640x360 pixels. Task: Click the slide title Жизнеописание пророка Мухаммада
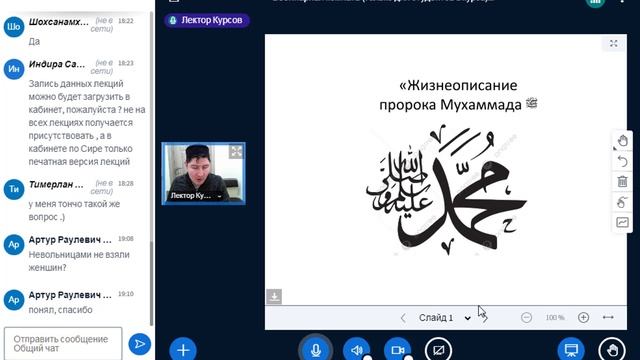458,95
